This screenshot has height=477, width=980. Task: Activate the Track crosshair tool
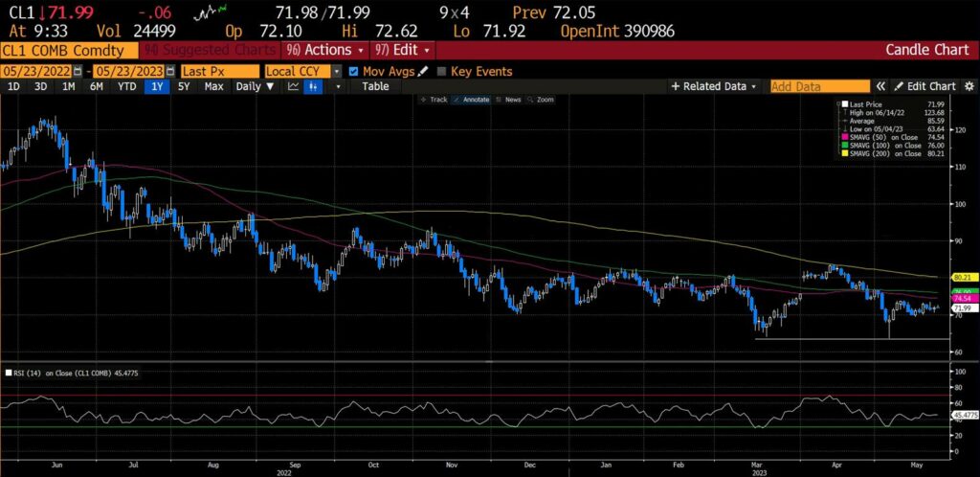click(434, 100)
